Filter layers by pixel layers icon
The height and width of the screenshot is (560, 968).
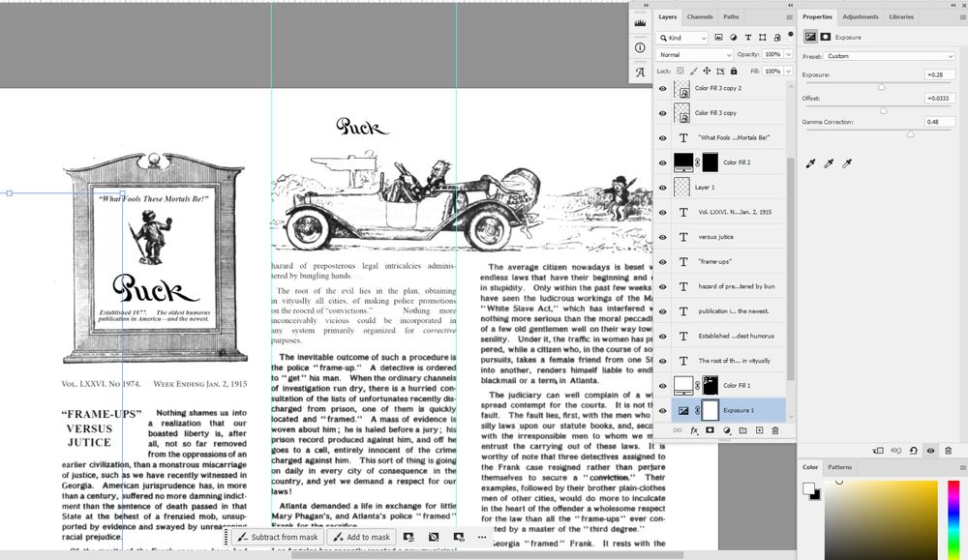718,38
